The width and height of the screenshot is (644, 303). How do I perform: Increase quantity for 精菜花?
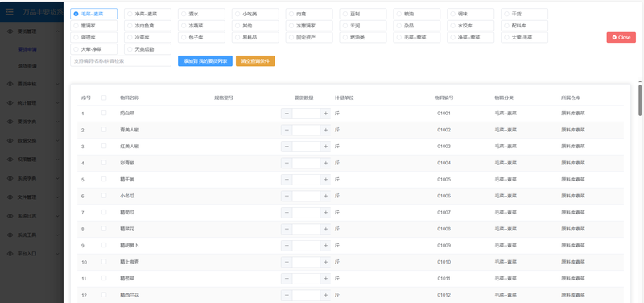[325, 229]
